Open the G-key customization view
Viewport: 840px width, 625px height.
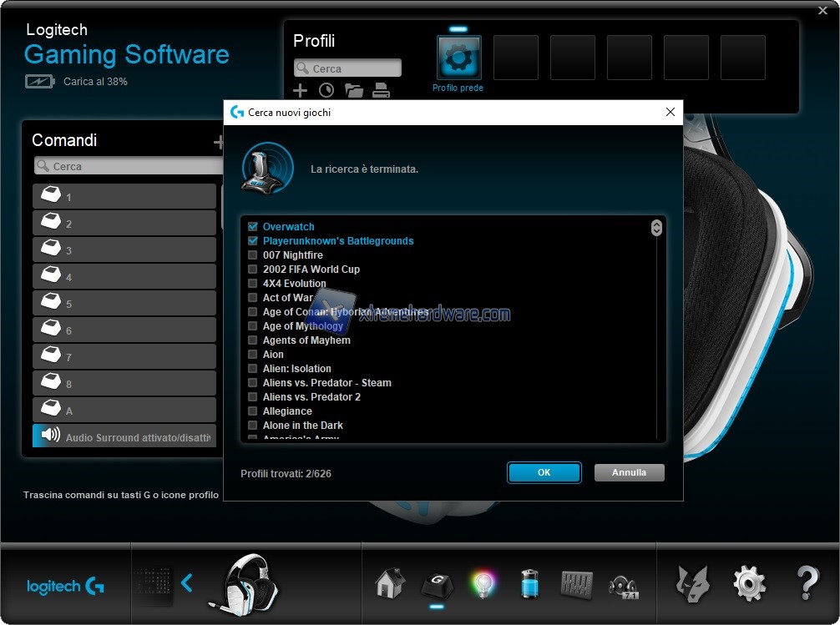[436, 583]
